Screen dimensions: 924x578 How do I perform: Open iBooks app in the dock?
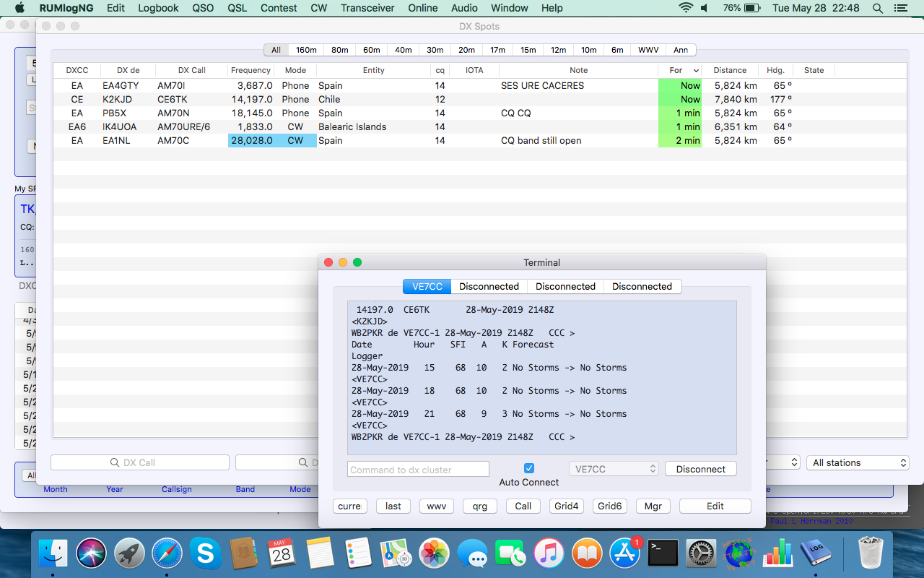(587, 554)
